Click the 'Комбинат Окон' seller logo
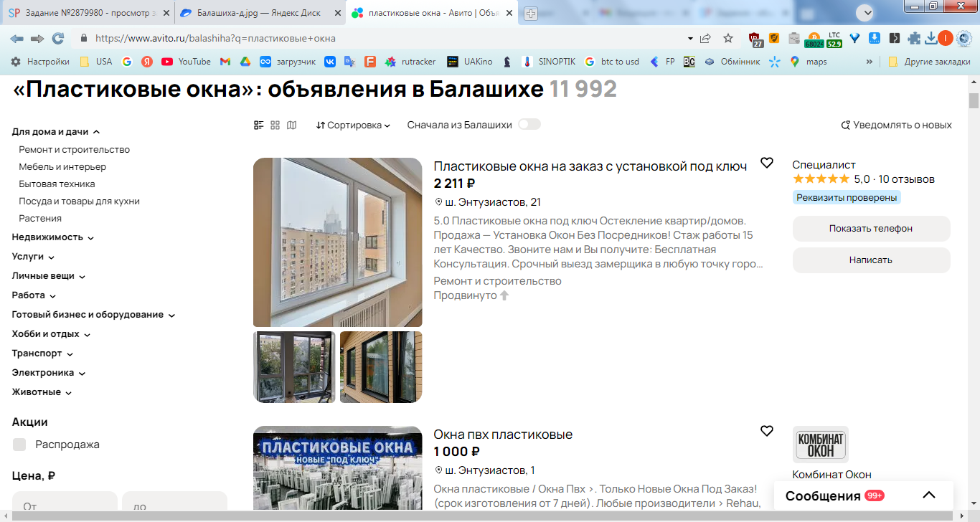This screenshot has height=522, width=980. point(821,445)
